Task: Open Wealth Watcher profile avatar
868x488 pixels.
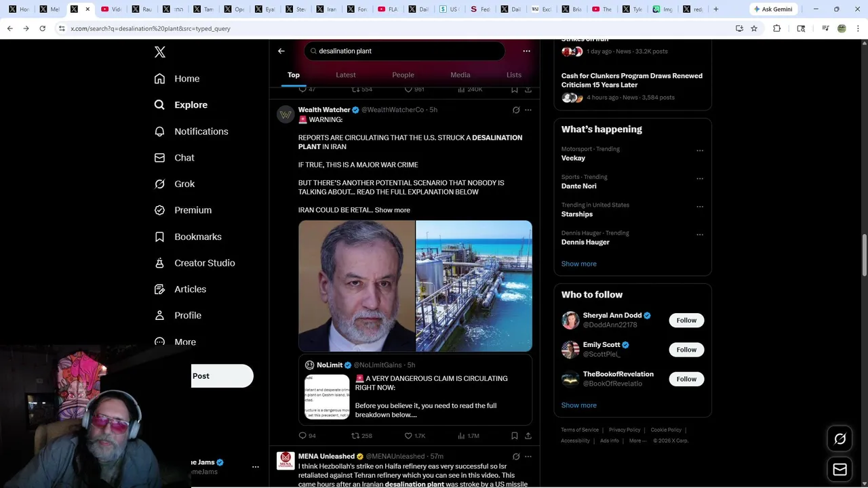Action: point(285,115)
